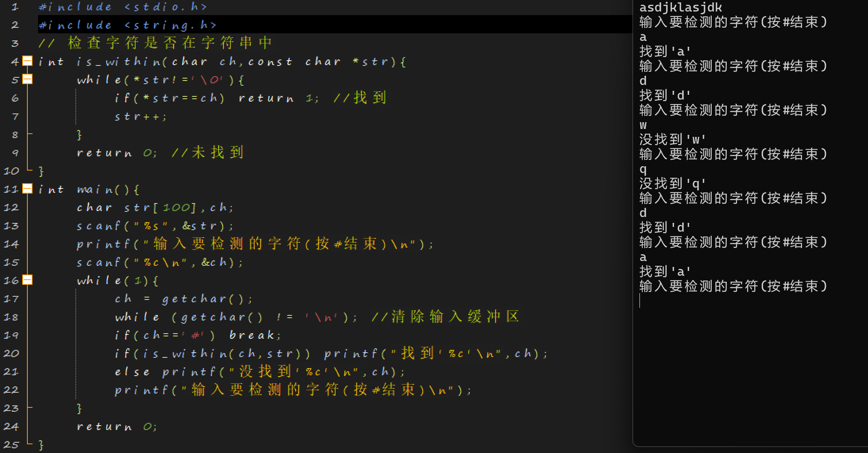Viewport: 868px width, 453px height.
Task: Click the scanf("%s",&str) line
Action: tap(155, 226)
